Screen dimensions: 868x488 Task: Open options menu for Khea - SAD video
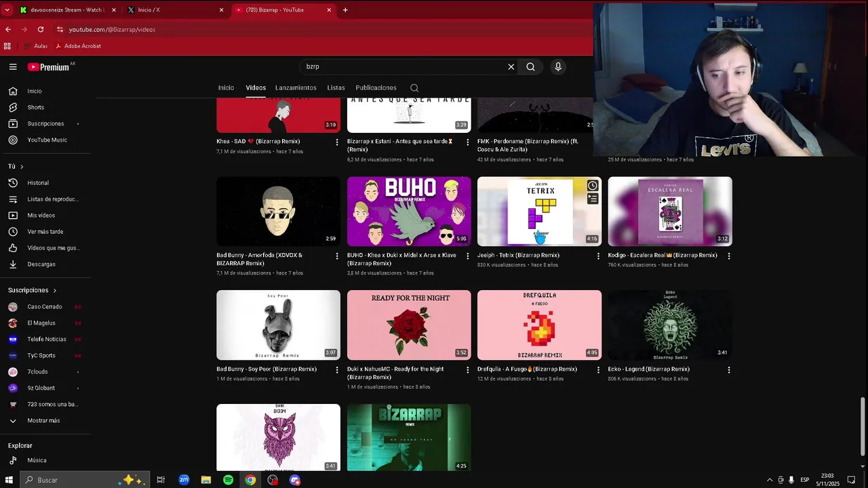pyautogui.click(x=337, y=142)
